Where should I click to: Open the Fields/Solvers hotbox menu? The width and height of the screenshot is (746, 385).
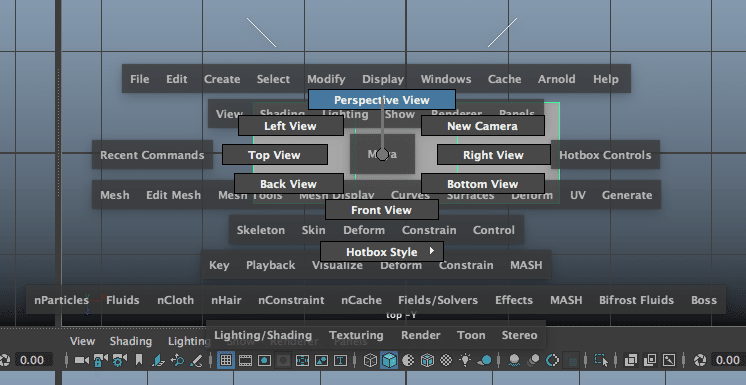[x=438, y=300]
